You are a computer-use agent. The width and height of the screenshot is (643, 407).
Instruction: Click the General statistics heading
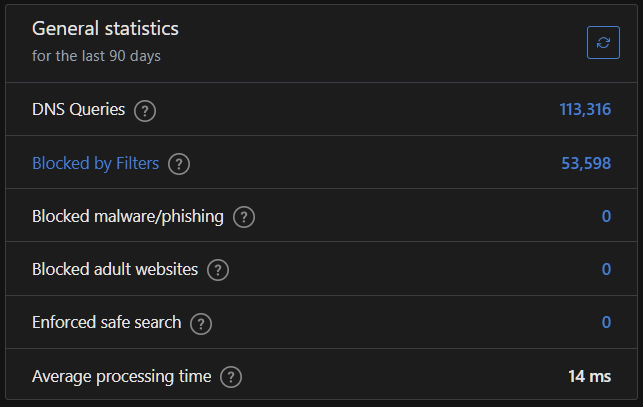pos(105,30)
